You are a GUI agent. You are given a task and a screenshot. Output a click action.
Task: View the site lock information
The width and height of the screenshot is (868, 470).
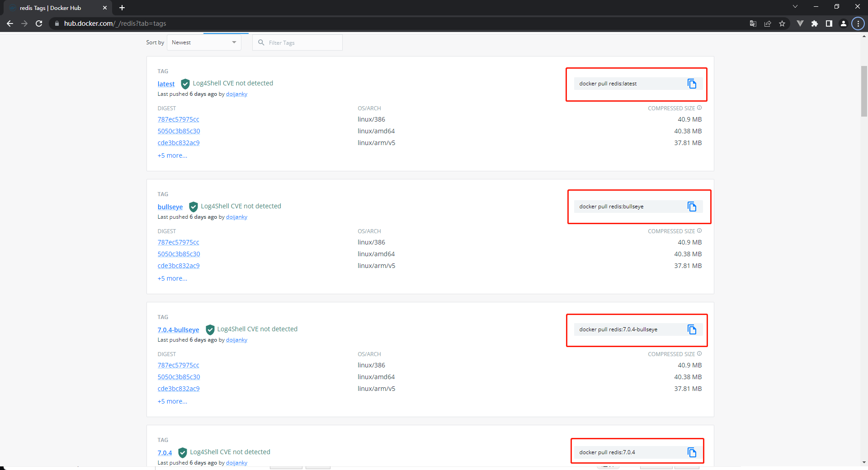57,23
